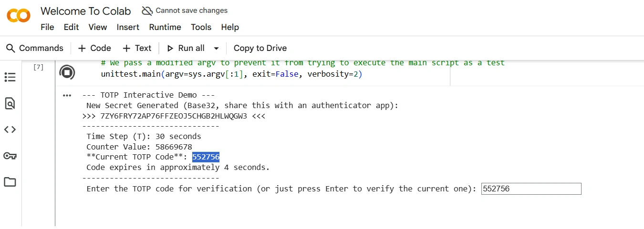Click the cell execution count [7]
The image size is (644, 229).
point(38,67)
